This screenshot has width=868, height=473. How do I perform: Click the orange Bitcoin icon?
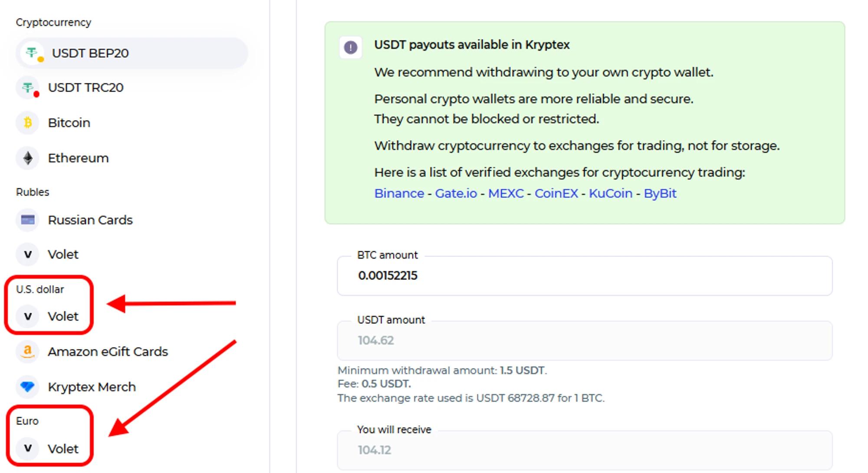28,123
